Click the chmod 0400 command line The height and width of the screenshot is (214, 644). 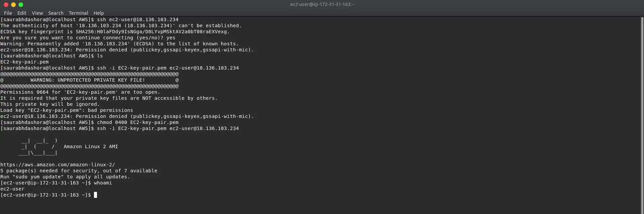click(x=138, y=122)
